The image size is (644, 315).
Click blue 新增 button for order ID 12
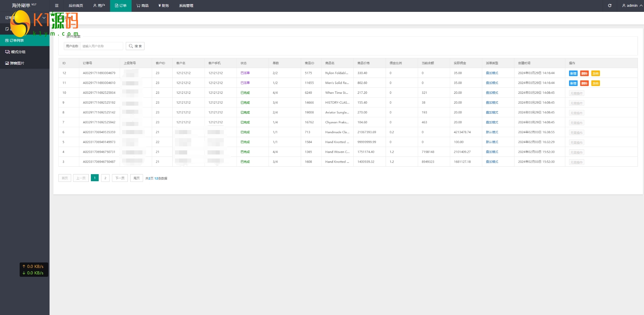pyautogui.click(x=573, y=73)
